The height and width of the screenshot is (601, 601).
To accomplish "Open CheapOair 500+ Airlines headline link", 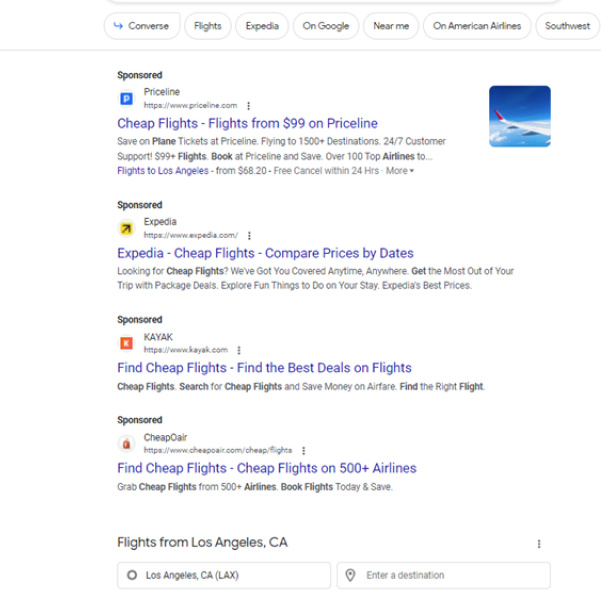I will coord(267,468).
